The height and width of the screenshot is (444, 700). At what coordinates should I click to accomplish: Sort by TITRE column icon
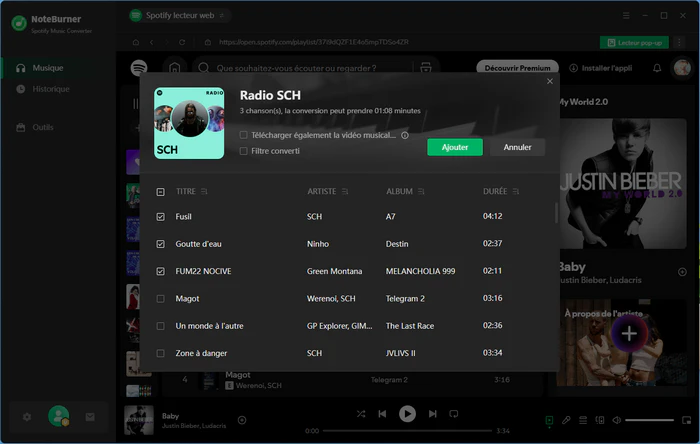(204, 191)
